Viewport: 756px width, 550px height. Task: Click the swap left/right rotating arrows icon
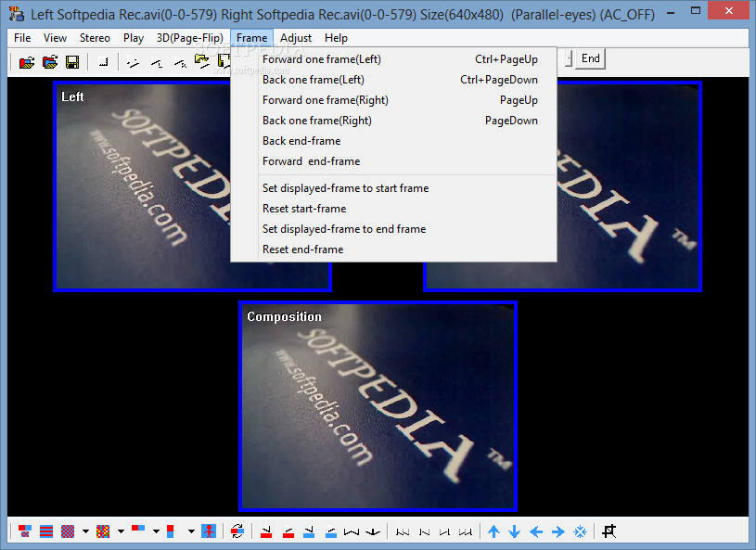(x=237, y=531)
